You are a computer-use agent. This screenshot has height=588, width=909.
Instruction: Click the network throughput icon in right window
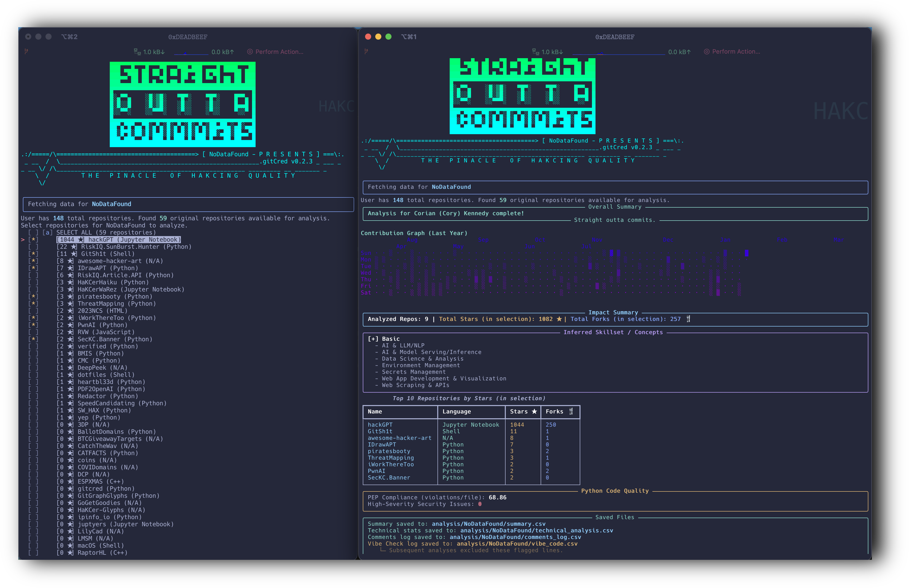pyautogui.click(x=536, y=52)
